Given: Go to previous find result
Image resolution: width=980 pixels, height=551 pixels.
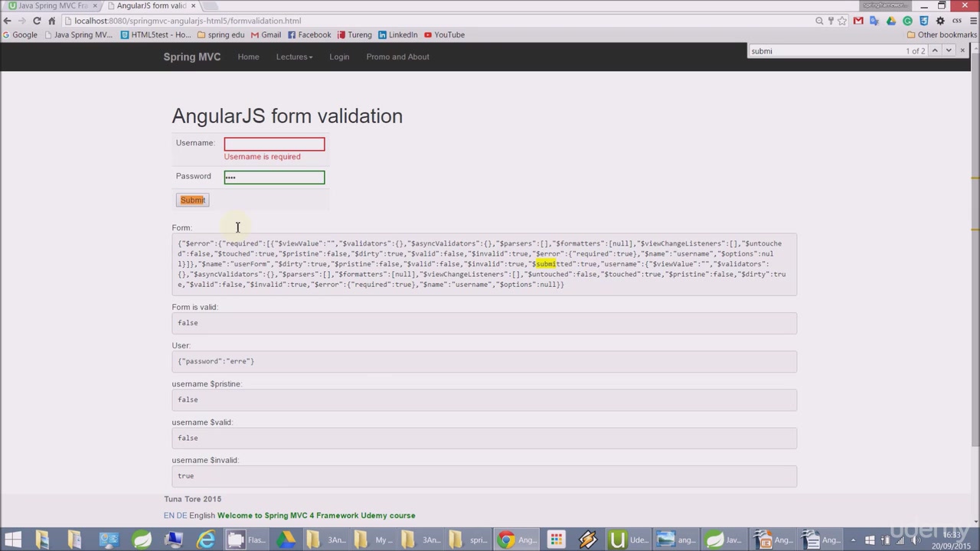Looking at the screenshot, I should coord(935,51).
